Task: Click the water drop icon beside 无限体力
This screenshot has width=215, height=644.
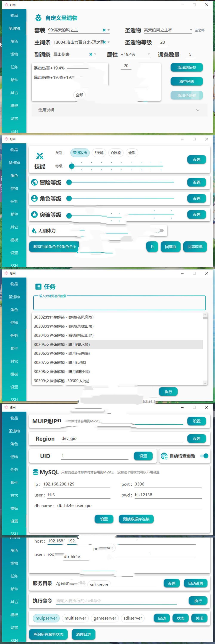Action: pos(34,231)
